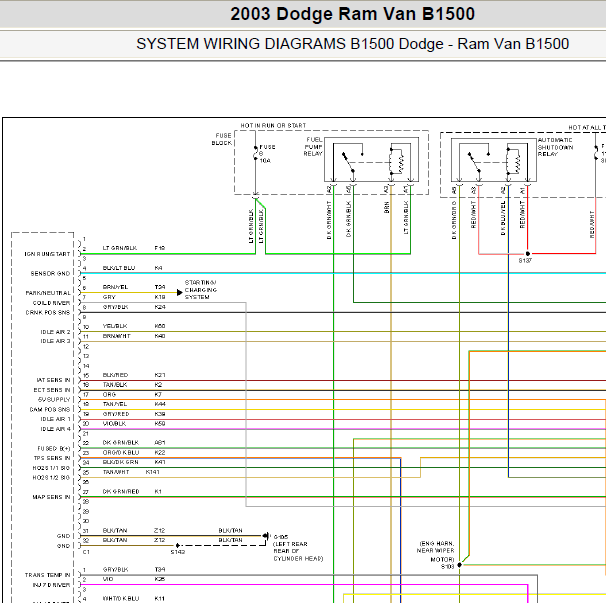
Task: Click the 'IAT SENS IN' pin label
Action: pos(53,380)
